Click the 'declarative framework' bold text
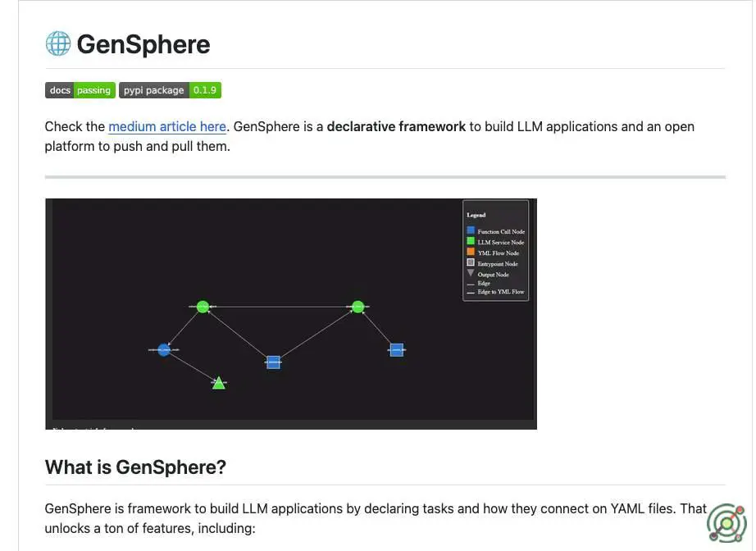 pyautogui.click(x=396, y=127)
